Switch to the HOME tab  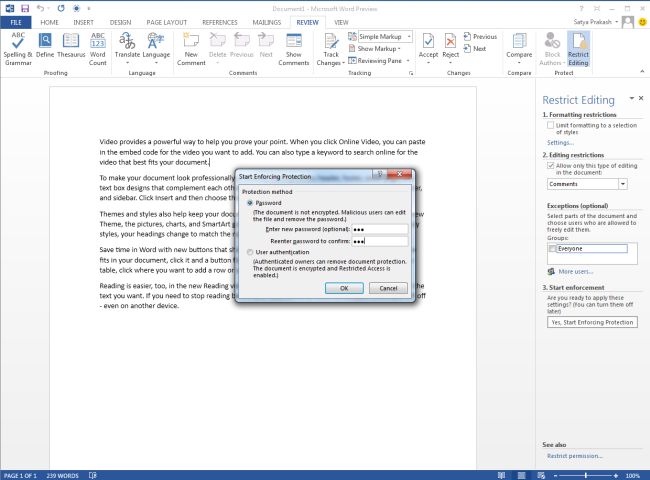[x=49, y=22]
